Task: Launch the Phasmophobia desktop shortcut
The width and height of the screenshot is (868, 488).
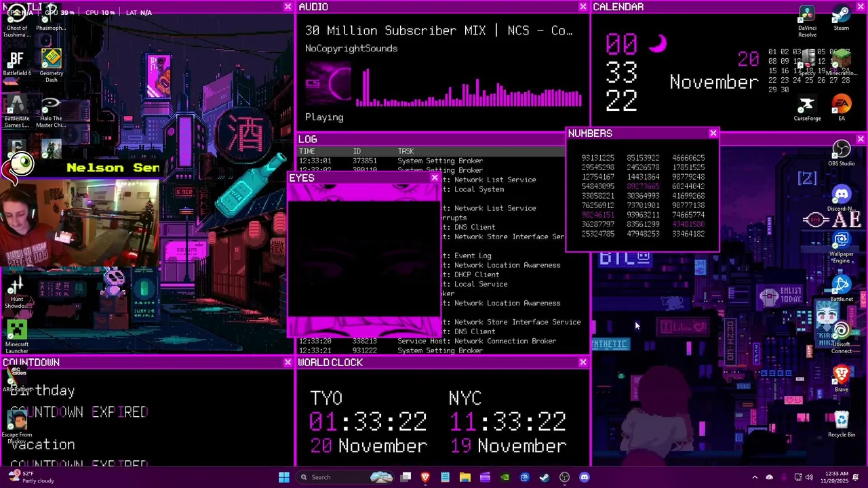Action: tap(51, 18)
